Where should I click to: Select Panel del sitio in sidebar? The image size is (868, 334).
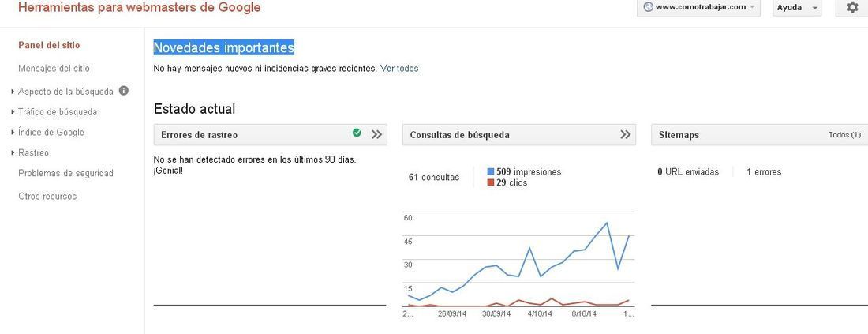click(x=49, y=45)
